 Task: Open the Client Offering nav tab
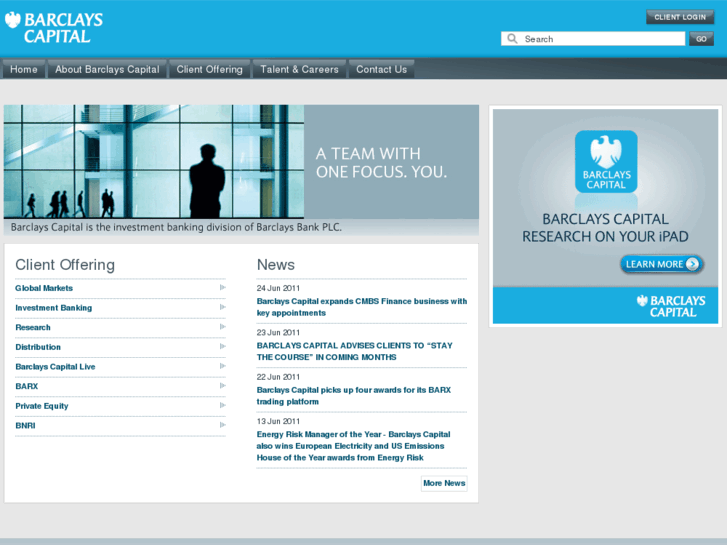(210, 69)
